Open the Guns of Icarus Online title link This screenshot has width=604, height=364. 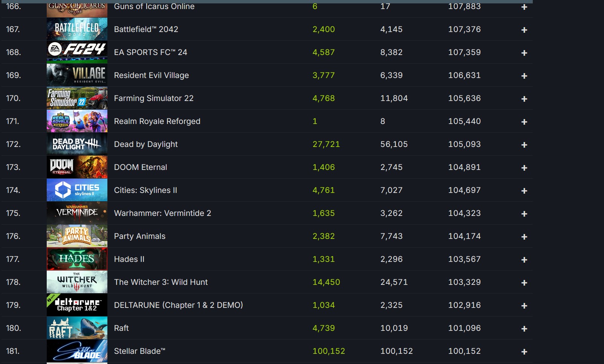(x=154, y=6)
